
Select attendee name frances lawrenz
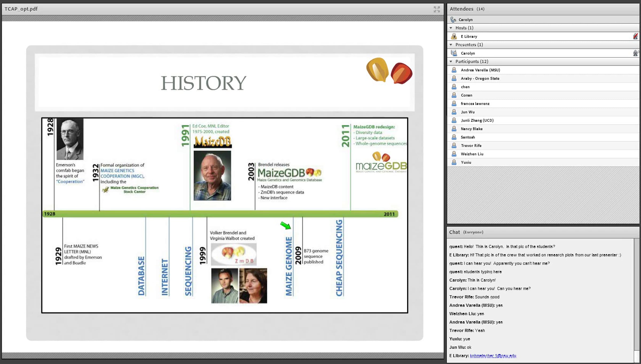(x=475, y=104)
